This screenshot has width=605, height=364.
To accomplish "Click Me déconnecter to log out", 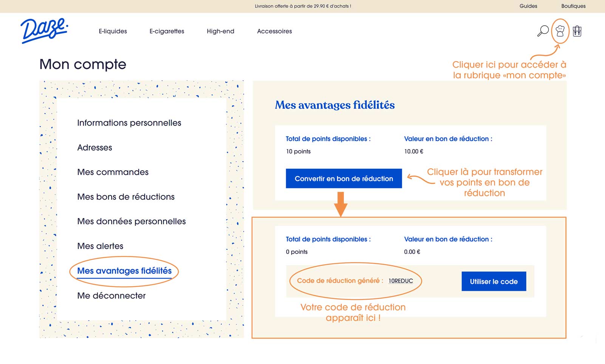I will click(x=111, y=296).
